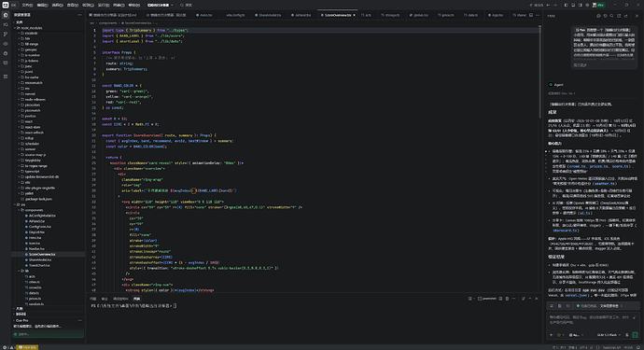Open NavBar.tsx in the components folder
The height and width of the screenshot is (350, 644).
tap(36, 248)
